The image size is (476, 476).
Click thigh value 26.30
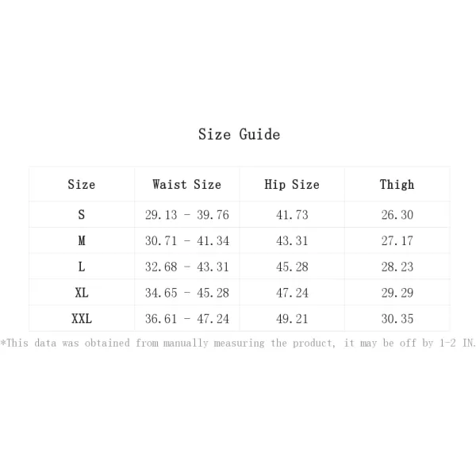pyautogui.click(x=397, y=215)
